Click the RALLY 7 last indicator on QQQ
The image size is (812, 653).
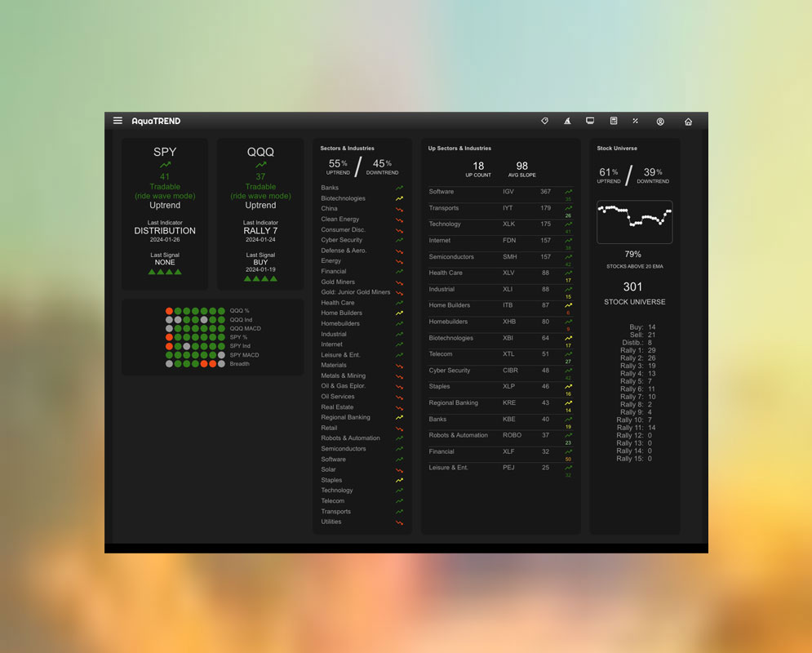[260, 230]
